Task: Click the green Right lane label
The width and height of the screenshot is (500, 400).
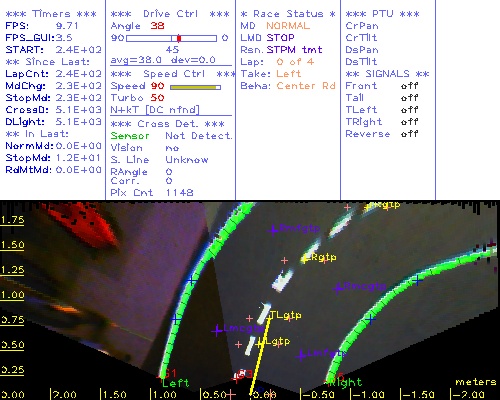Action: click(x=345, y=382)
